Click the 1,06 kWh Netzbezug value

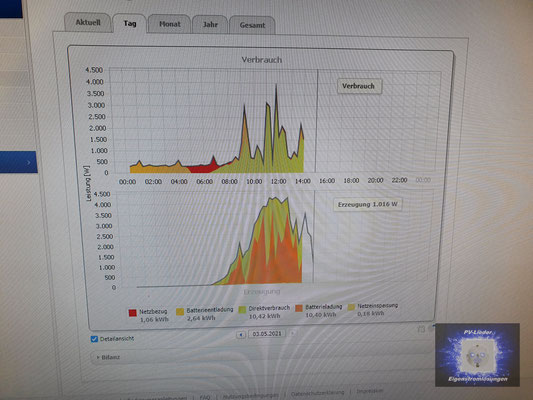pos(154,319)
